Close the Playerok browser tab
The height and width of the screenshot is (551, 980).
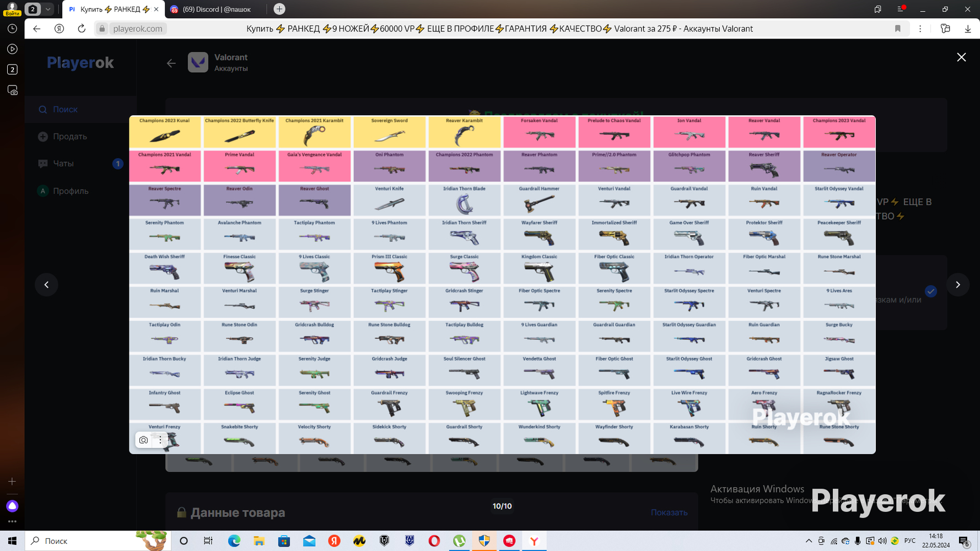[157, 9]
